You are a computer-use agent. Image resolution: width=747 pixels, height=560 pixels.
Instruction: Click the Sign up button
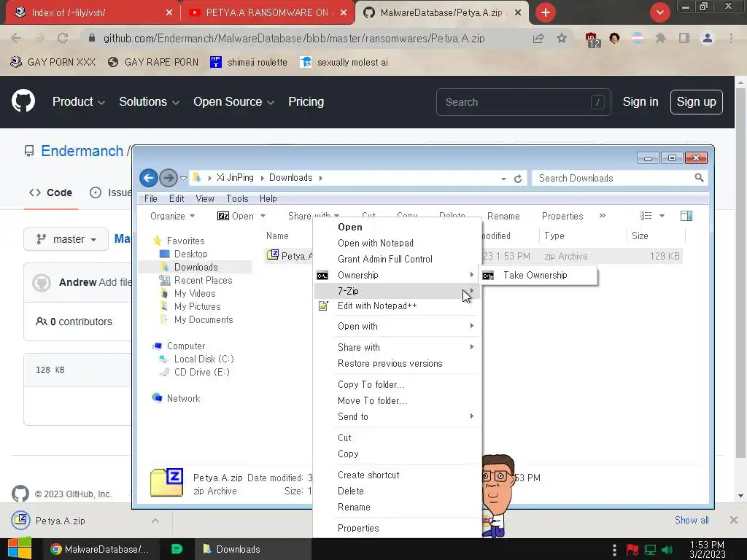(x=696, y=102)
